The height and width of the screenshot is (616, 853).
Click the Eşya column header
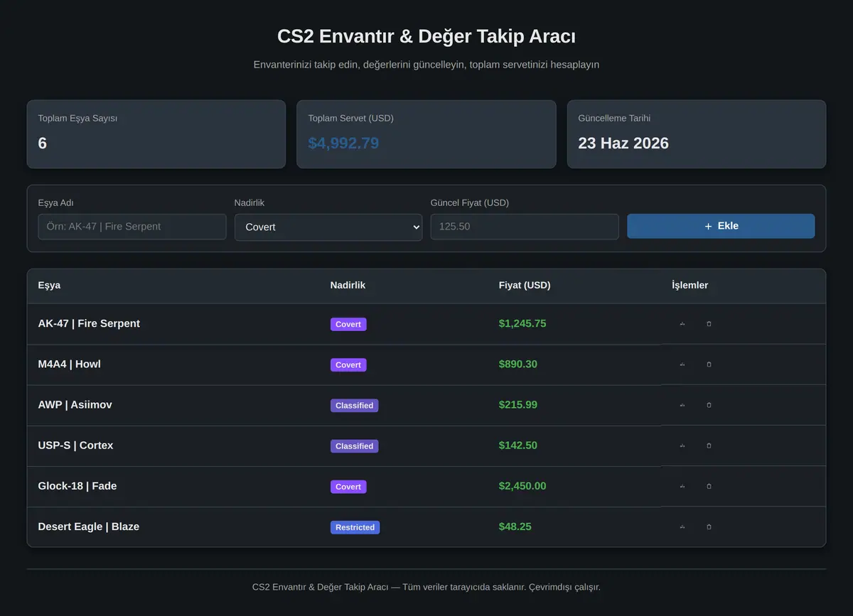click(49, 285)
